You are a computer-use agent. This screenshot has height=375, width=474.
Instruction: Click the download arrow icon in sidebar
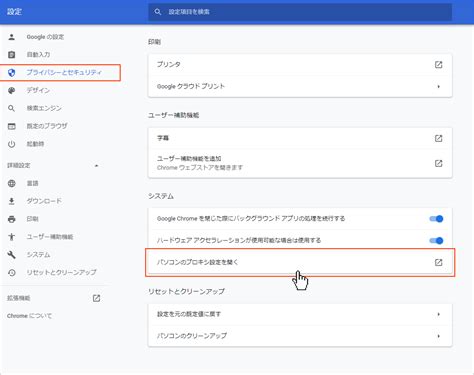tap(12, 201)
